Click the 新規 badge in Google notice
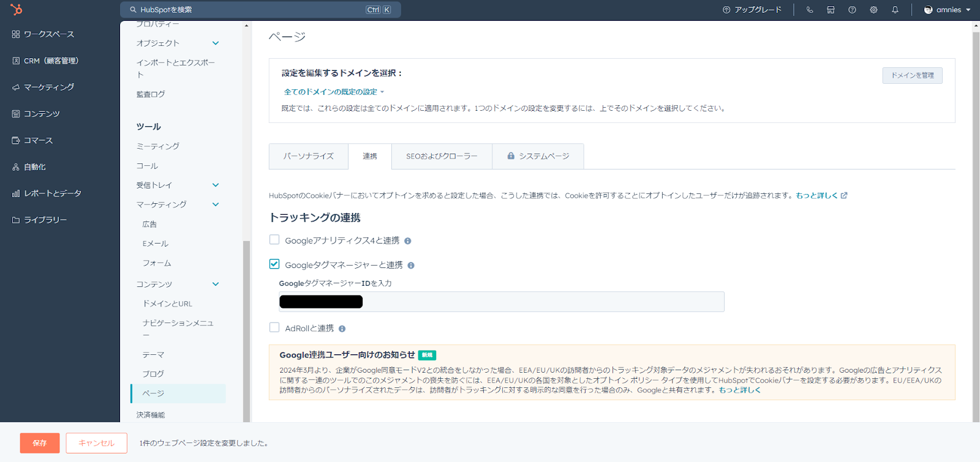 427,355
